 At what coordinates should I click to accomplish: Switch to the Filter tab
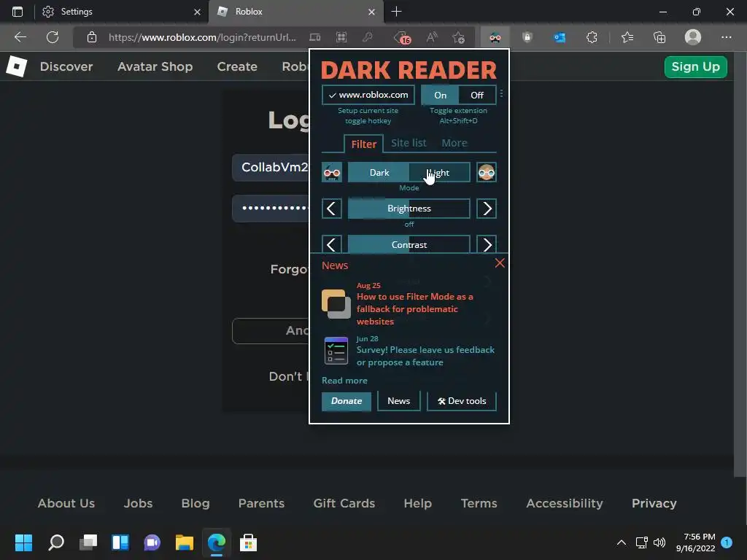coord(363,144)
